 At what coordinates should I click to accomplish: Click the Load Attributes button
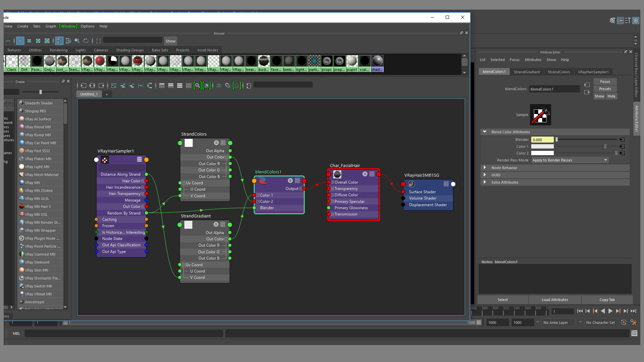point(555,300)
